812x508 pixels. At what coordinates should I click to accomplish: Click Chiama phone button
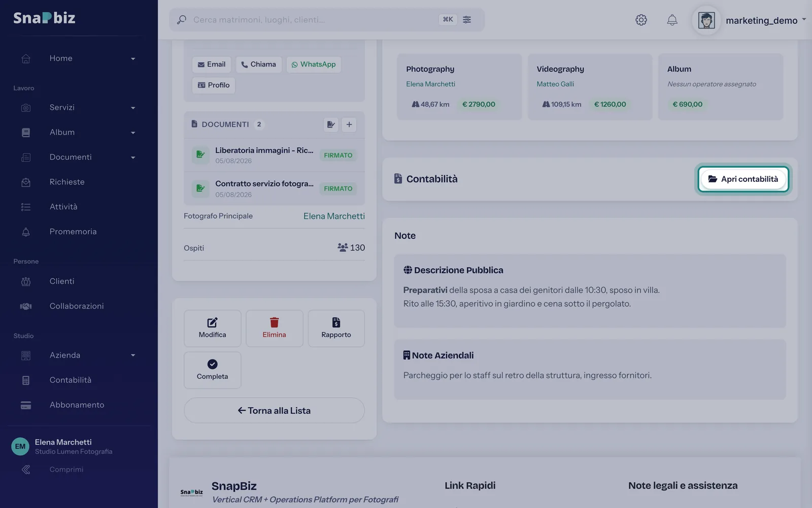pyautogui.click(x=258, y=65)
